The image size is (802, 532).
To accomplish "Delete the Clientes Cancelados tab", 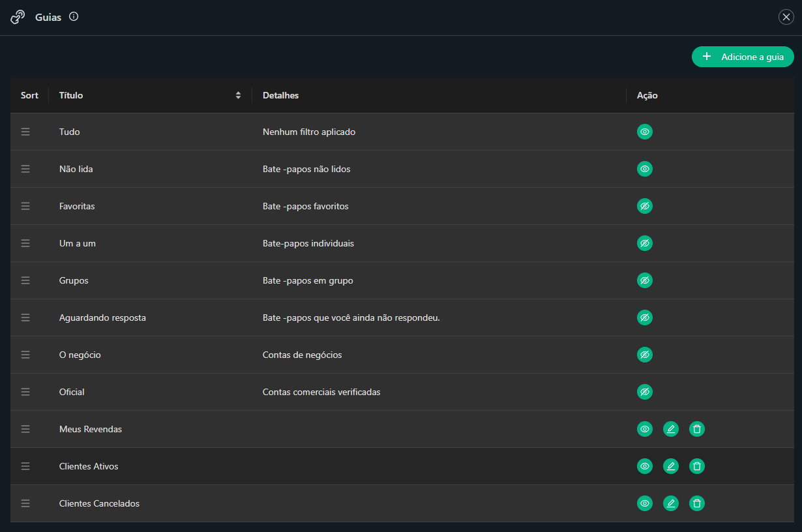I will pyautogui.click(x=697, y=503).
